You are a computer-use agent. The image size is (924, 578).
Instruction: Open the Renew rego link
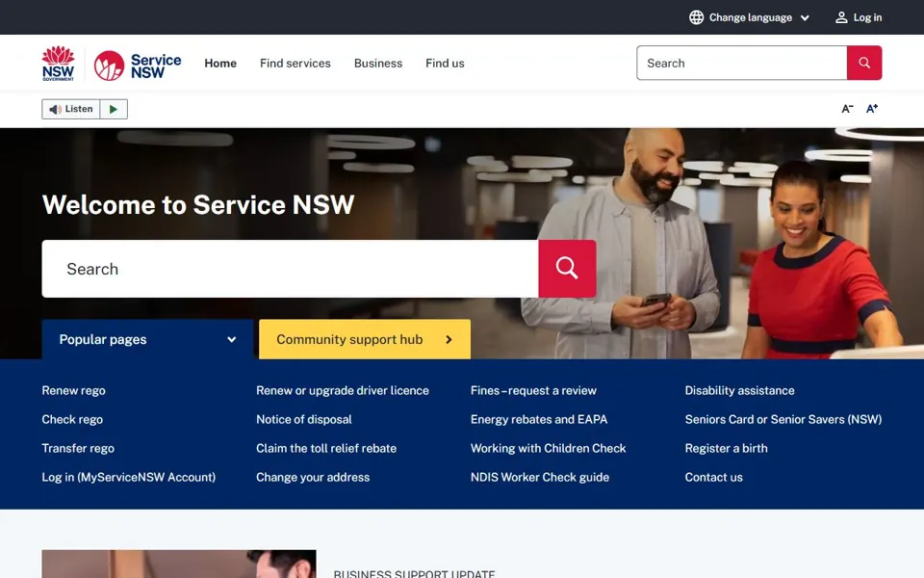74,390
